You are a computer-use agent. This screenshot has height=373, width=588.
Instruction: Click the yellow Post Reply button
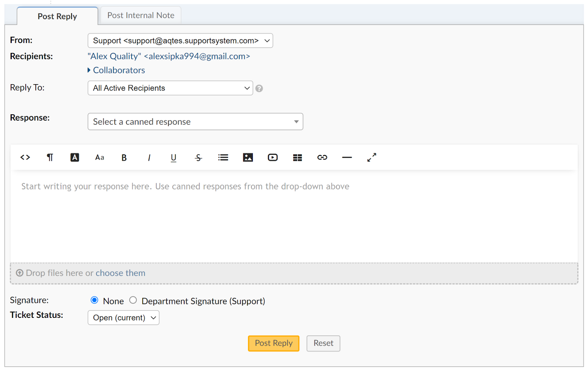(x=273, y=343)
